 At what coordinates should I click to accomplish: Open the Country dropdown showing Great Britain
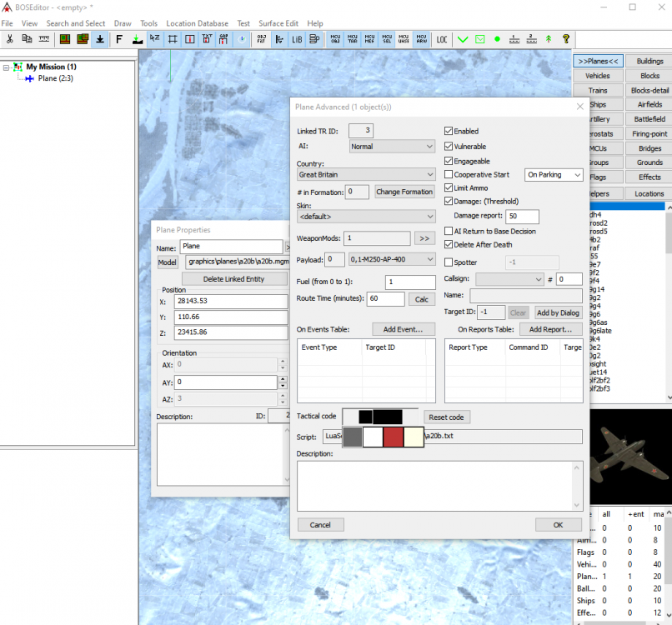(366, 175)
